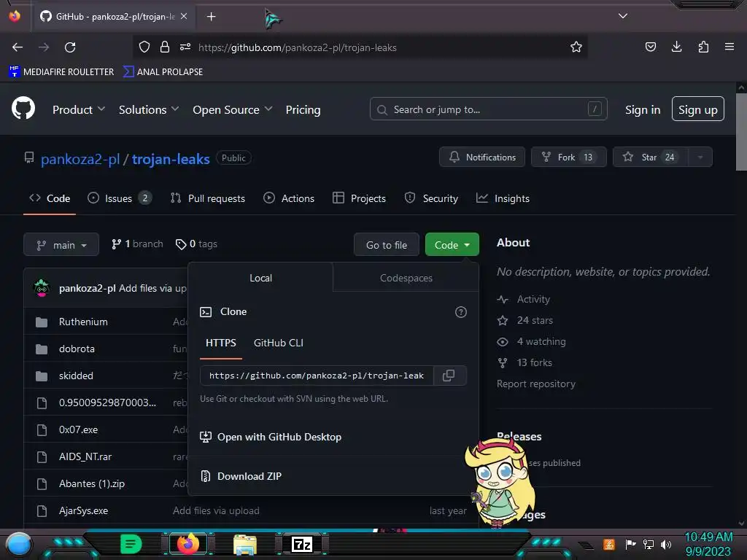
Task: Click the Firefox taskbar icon
Action: (x=187, y=543)
